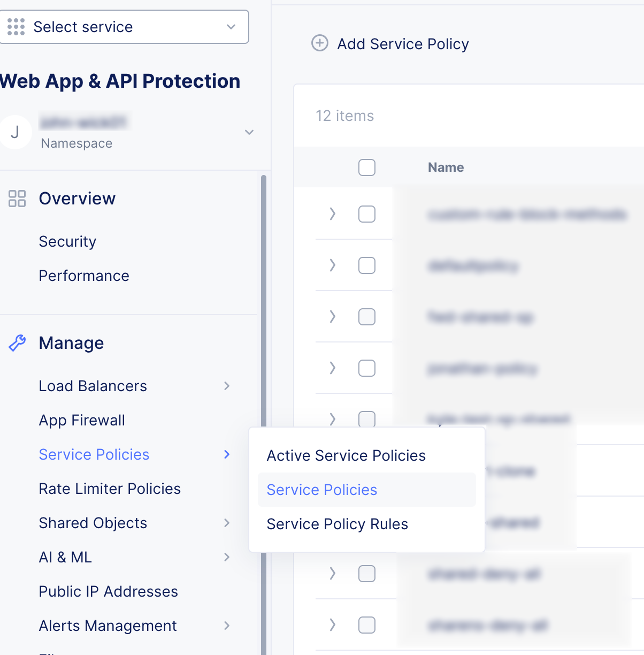Select Service Policy Rules submenu entry
Viewport: 644px width, 655px height.
pos(337,524)
